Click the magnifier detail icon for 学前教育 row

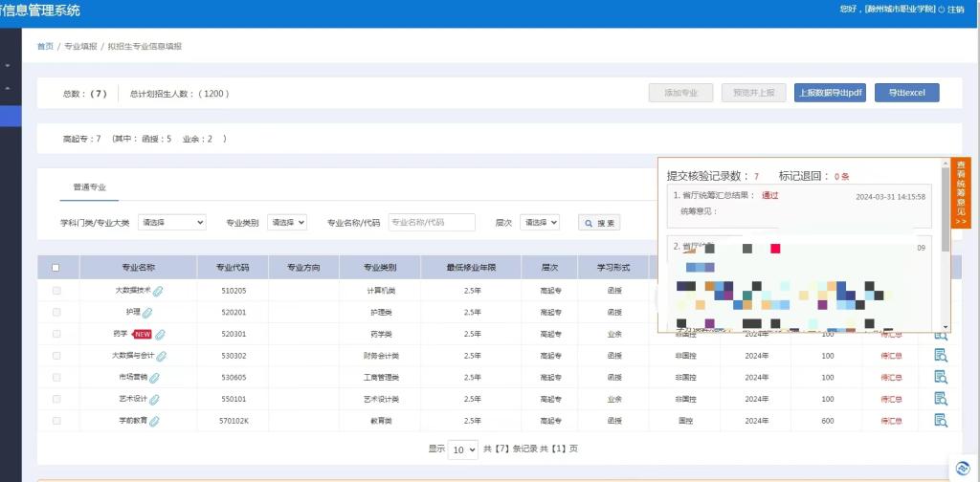(x=940, y=420)
